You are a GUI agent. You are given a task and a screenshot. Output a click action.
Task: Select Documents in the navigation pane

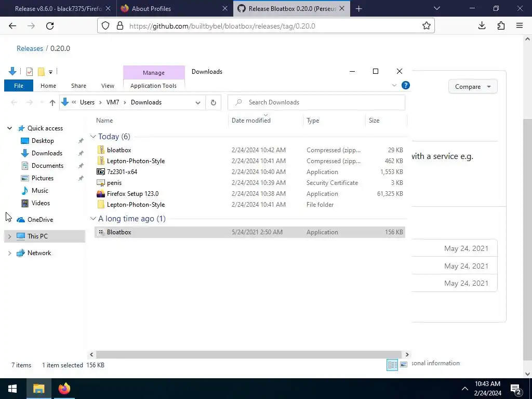tap(47, 166)
